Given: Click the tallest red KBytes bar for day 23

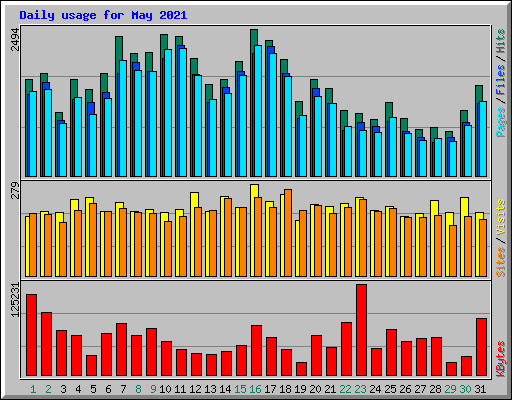Looking at the screenshot, I should point(362,330).
